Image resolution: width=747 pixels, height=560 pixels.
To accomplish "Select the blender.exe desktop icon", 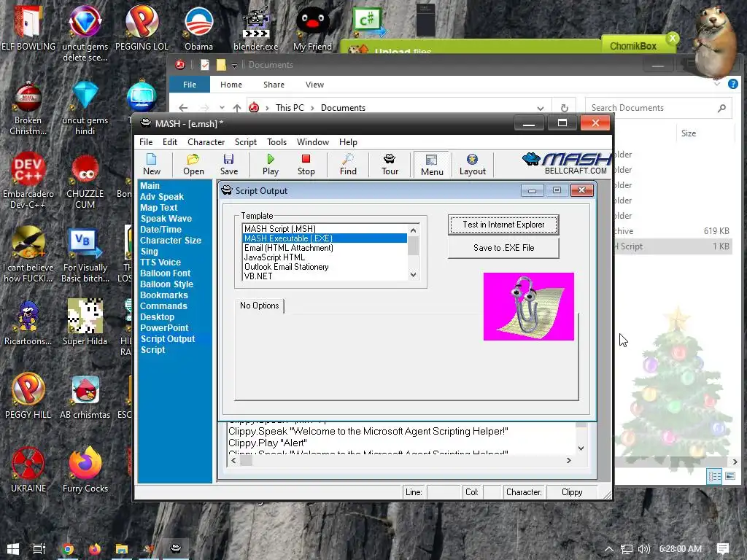I will point(256,28).
